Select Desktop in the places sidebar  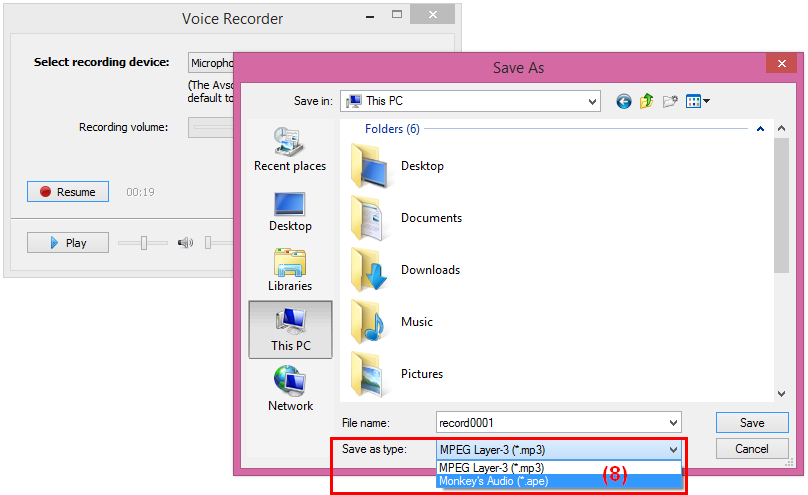pyautogui.click(x=290, y=211)
